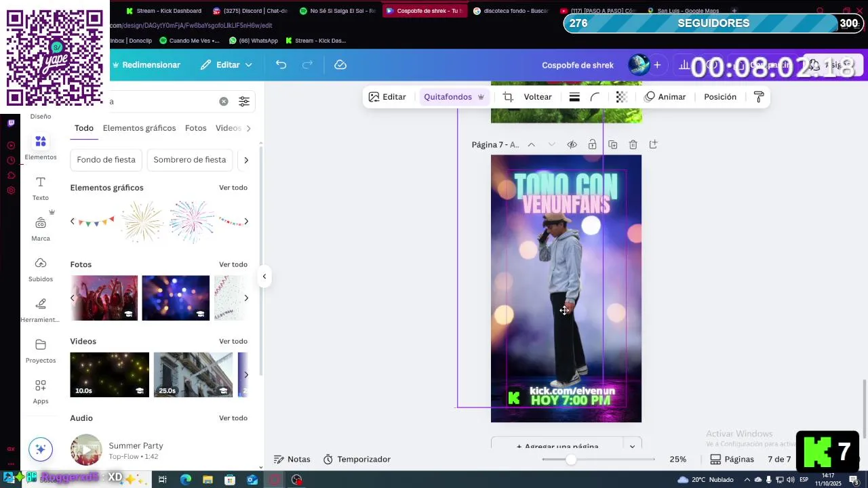
Task: Duplicate page 7 using its icon
Action: tap(613, 144)
